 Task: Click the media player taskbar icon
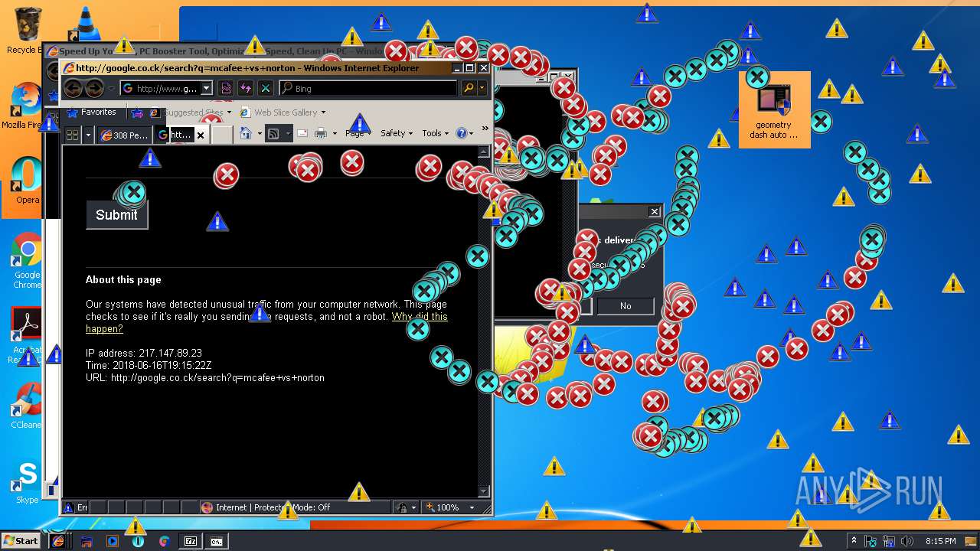[x=113, y=541]
